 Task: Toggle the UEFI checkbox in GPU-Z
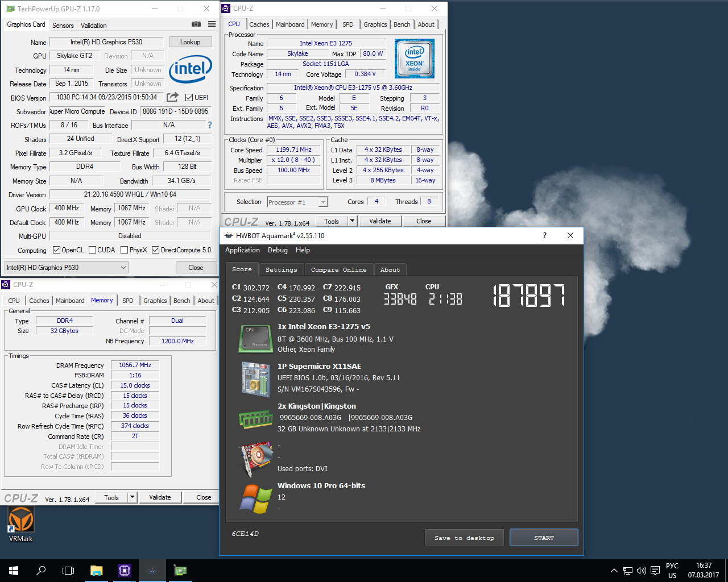coord(189,98)
